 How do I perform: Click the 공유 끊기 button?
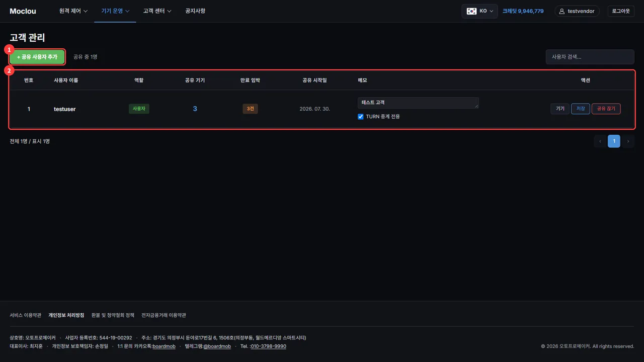[x=606, y=109]
